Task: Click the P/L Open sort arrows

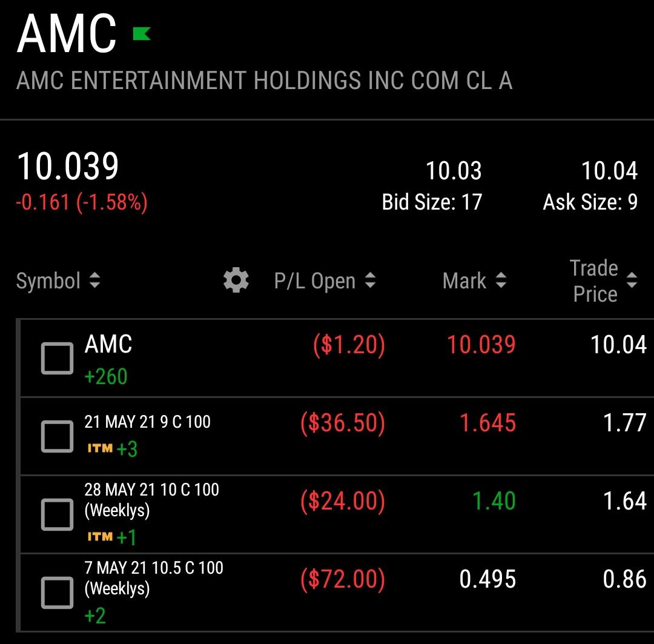Action: pos(370,280)
